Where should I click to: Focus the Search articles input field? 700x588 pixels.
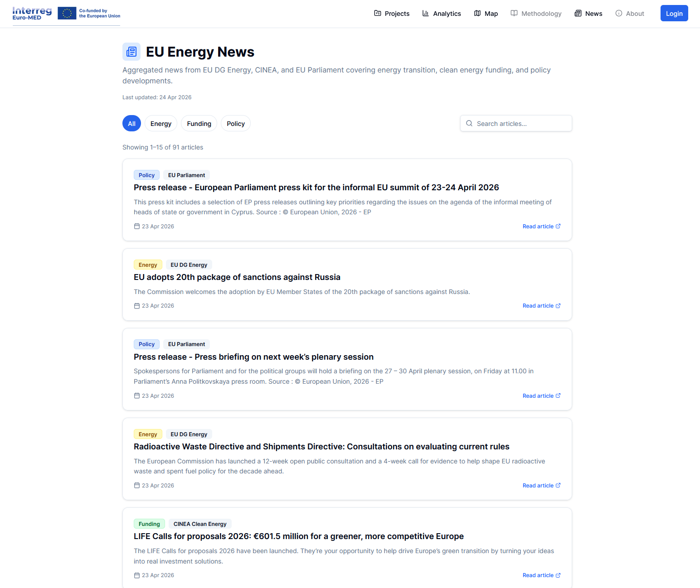521,124
